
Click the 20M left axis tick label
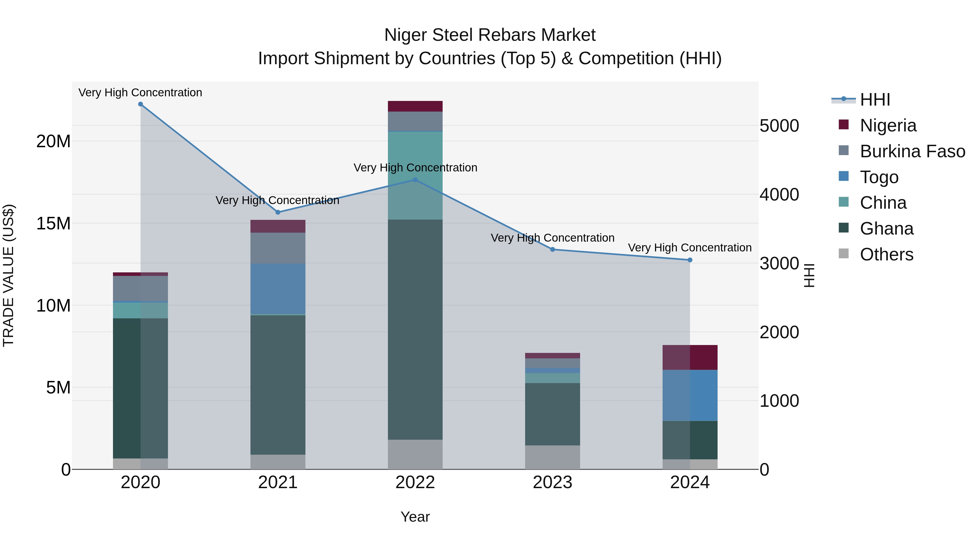pyautogui.click(x=53, y=141)
